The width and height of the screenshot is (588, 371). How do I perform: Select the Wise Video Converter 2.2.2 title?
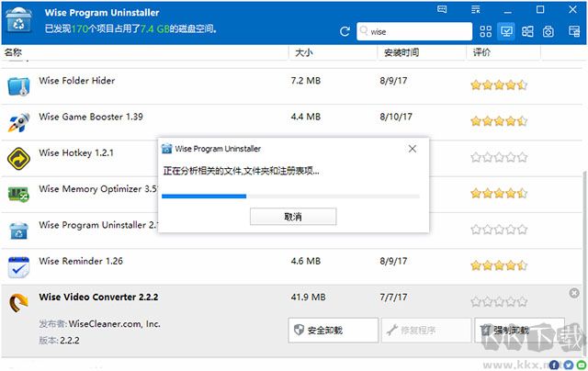tap(98, 298)
